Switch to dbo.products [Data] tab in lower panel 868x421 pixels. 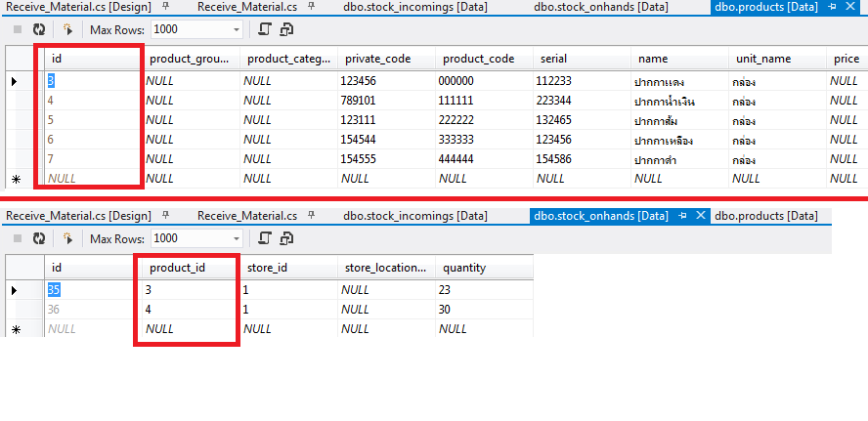pos(765,215)
